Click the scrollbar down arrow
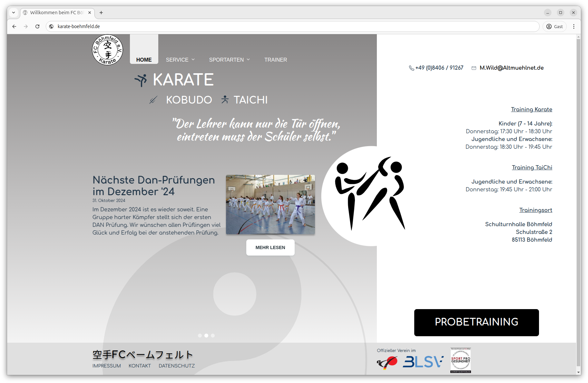Screen dimensions: 588x383 click(578, 373)
